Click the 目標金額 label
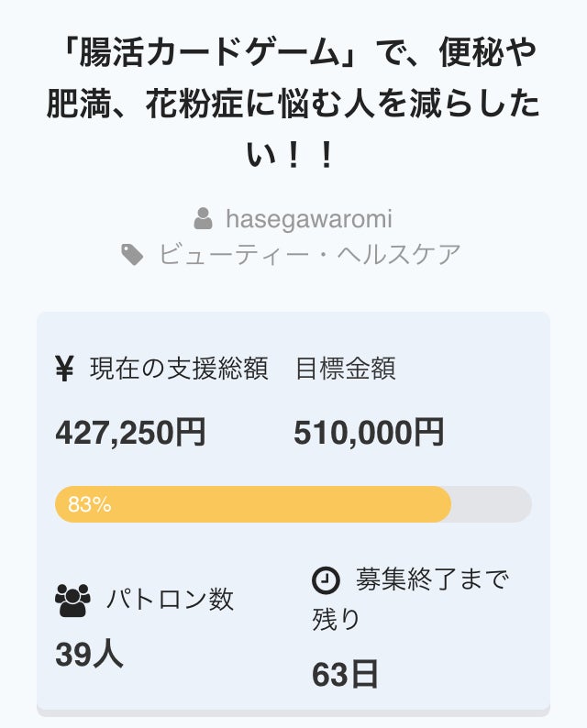587x728 pixels. (345, 369)
